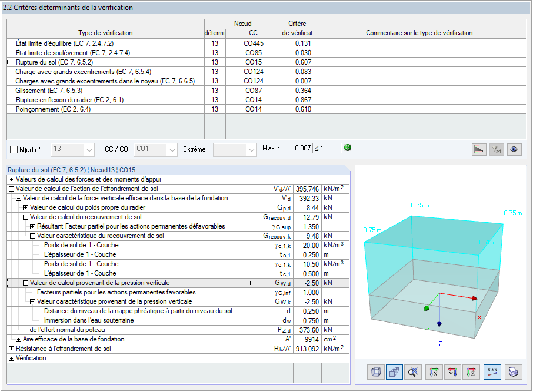This screenshot has height=392, width=533.
Task: Click the V'd/A' value 395.746
Action: pyautogui.click(x=307, y=189)
